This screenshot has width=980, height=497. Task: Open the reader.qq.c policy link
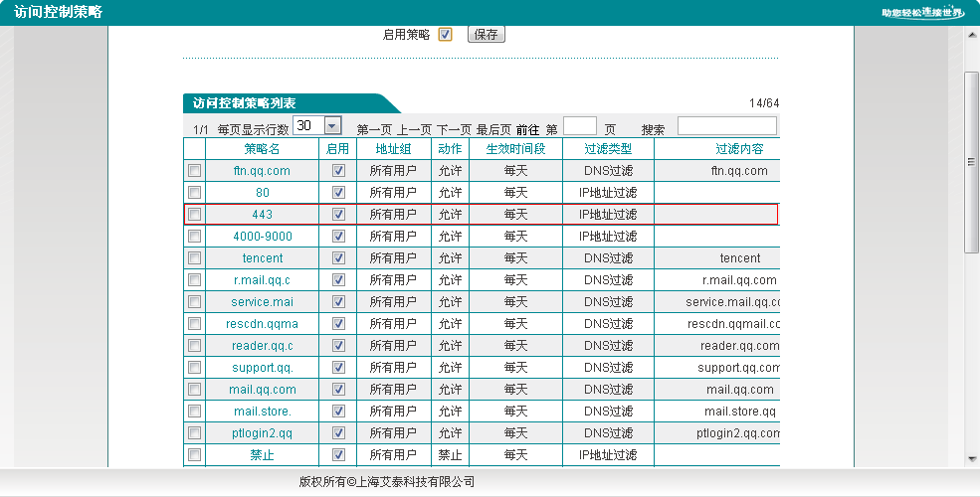[x=262, y=345]
